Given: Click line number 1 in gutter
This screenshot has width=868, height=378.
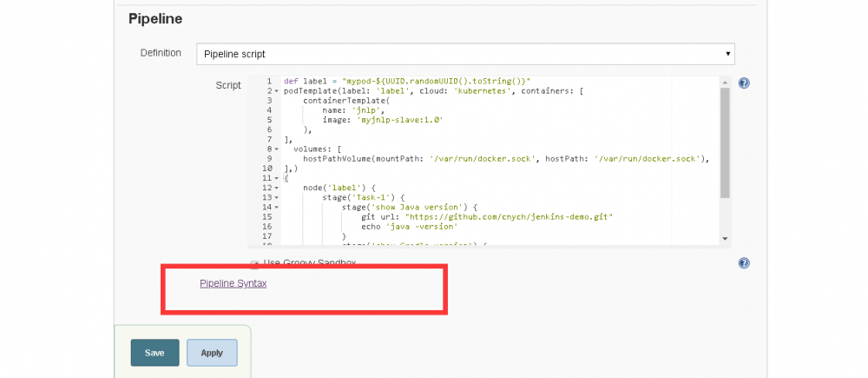Looking at the screenshot, I should click(269, 81).
